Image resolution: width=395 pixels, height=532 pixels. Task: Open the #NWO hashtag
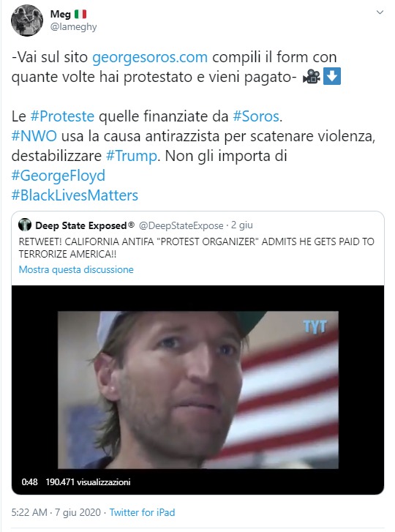coord(34,136)
